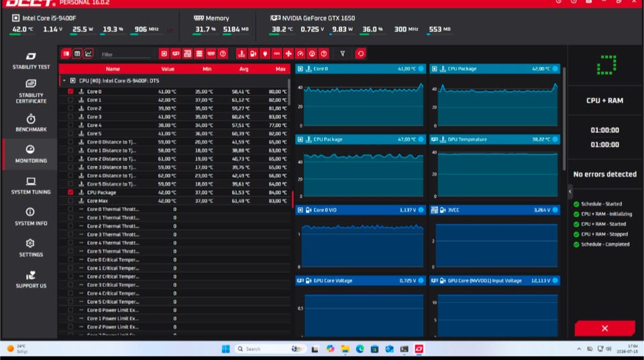The height and width of the screenshot is (360, 644).
Task: Select the Monitoring section
Action: tap(31, 154)
